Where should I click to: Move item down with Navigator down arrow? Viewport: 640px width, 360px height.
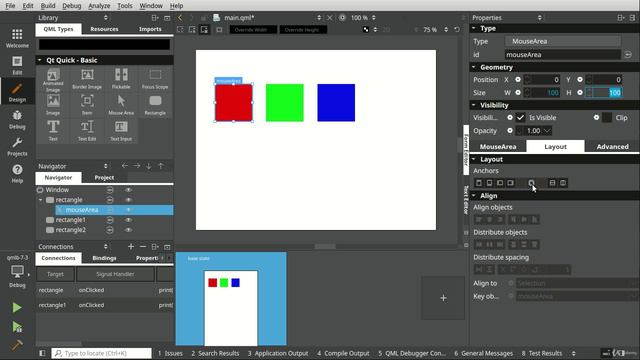[x=149, y=166]
